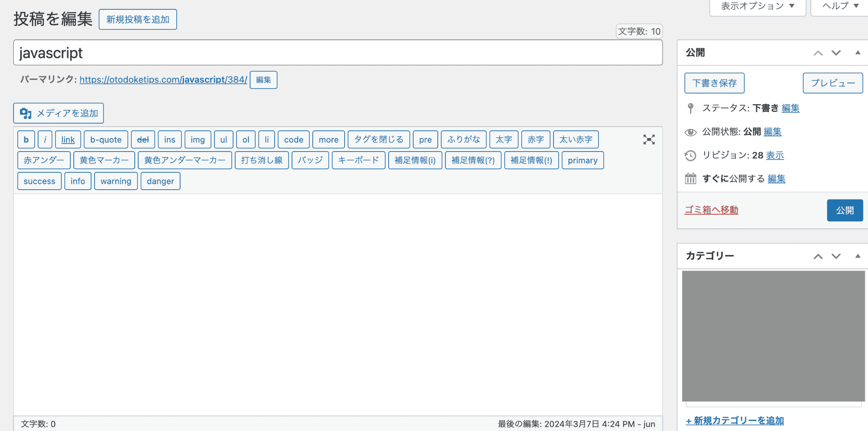868x431 pixels.
Task: Click the 太字 quicktag button
Action: (x=504, y=140)
